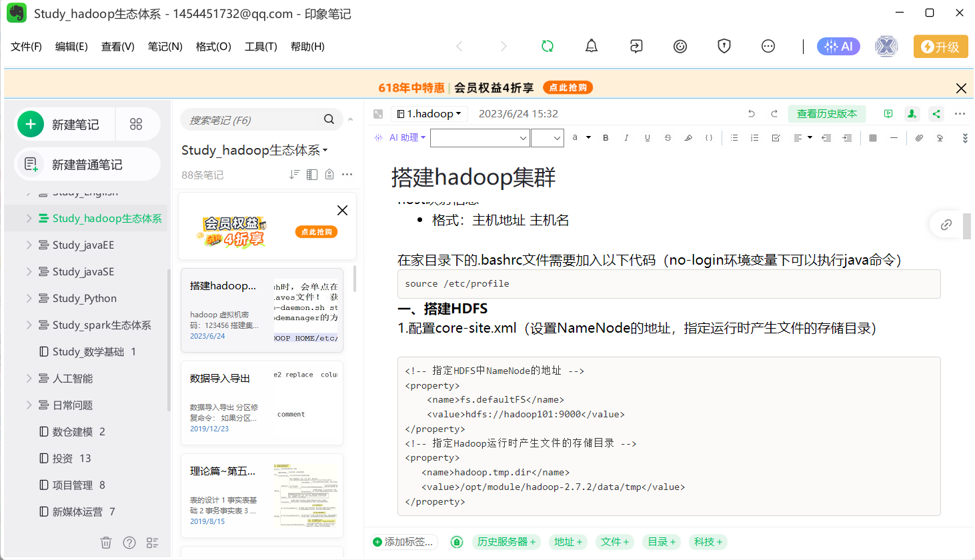Toggle numbered list
The image size is (975, 560).
click(755, 137)
